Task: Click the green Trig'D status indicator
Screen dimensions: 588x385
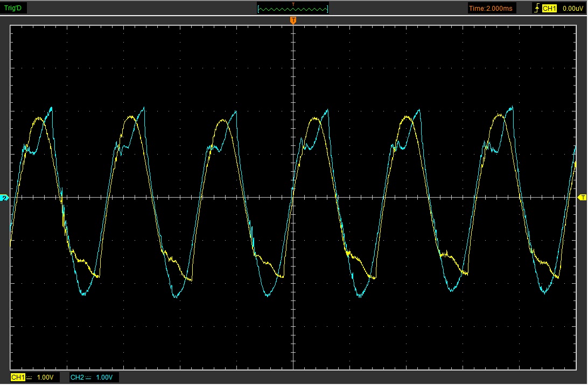Action: click(x=12, y=8)
